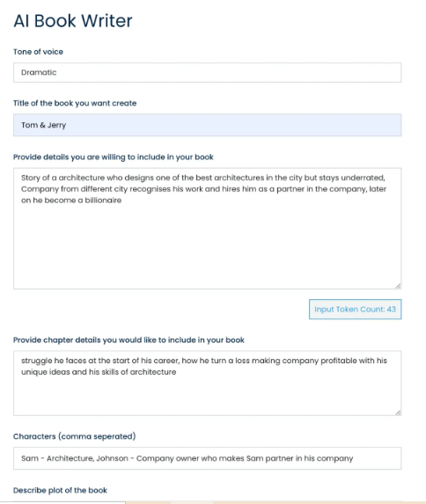Click the Provide chapter details label
The height and width of the screenshot is (504, 426).
[x=129, y=340]
